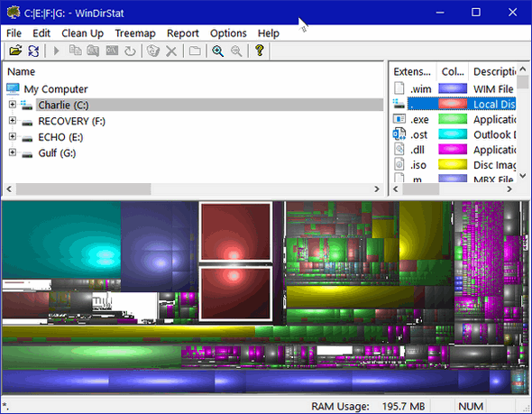Open the Report menu
Viewport: 532px width, 414px height.
click(x=182, y=33)
